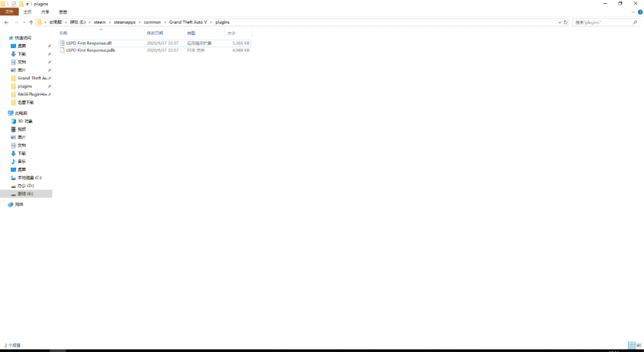Jump to steamapps in the breadcrumb path
Image resolution: width=644 pixels, height=352 pixels.
click(x=124, y=22)
